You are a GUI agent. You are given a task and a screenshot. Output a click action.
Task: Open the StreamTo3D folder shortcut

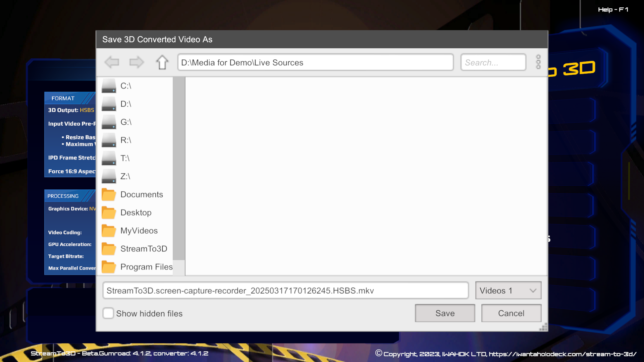click(x=143, y=249)
